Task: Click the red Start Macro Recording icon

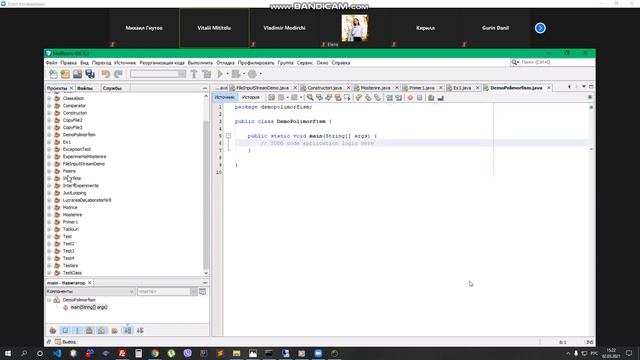Action: coord(410,98)
